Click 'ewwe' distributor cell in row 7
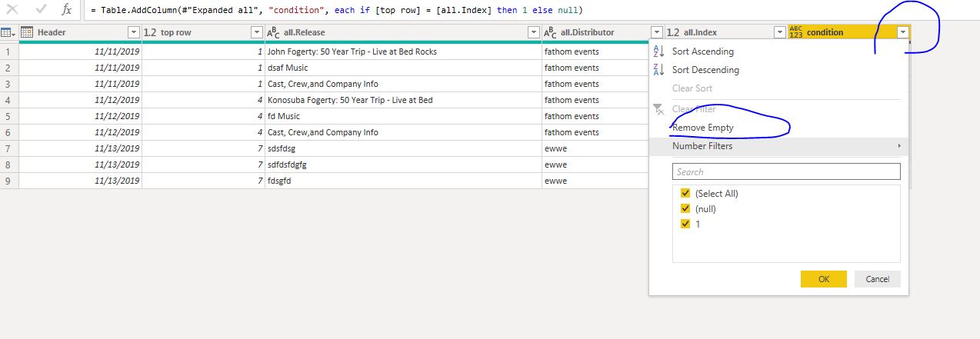Viewport: 980px width, 339px height. pos(595,148)
